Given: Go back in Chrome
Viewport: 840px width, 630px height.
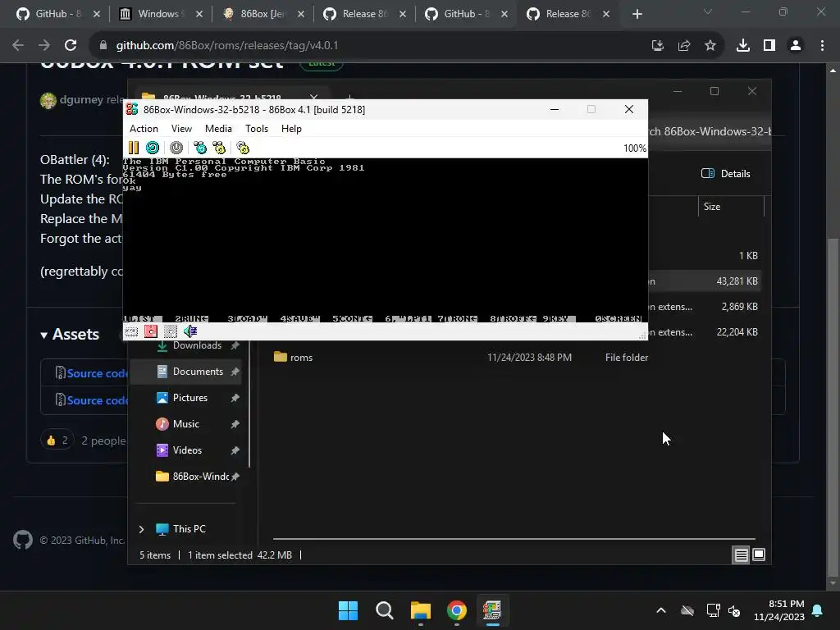Looking at the screenshot, I should [x=18, y=46].
